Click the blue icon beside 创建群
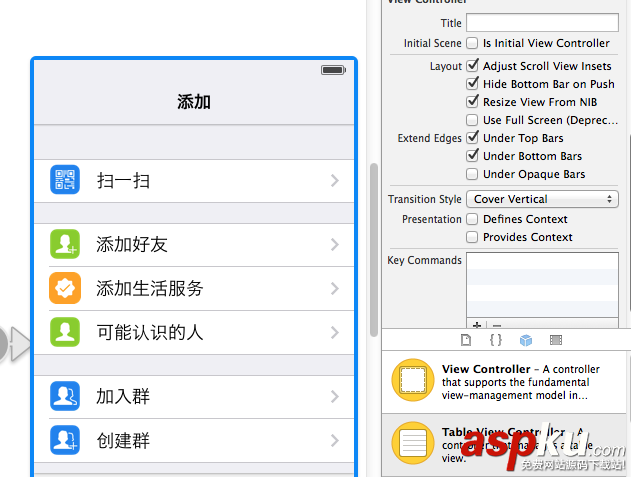This screenshot has width=631, height=477. pos(65,440)
